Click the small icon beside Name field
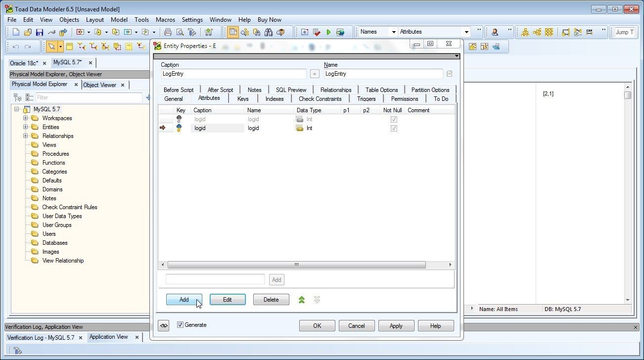 coord(449,74)
